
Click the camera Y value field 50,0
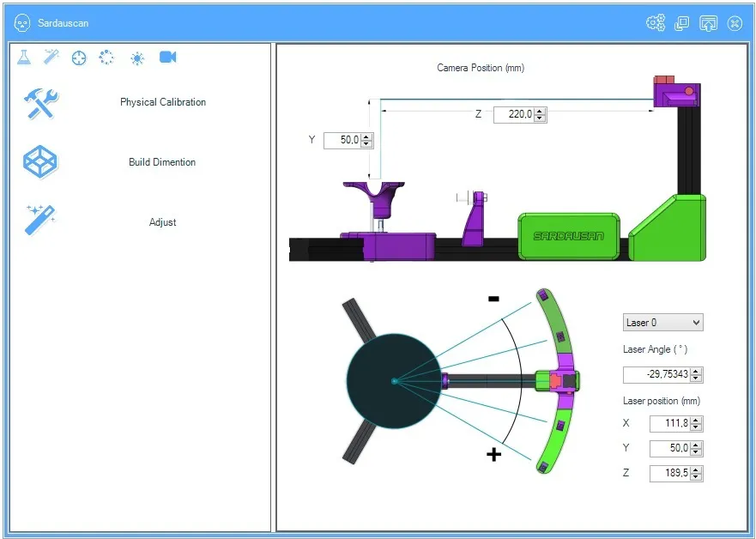(342, 140)
